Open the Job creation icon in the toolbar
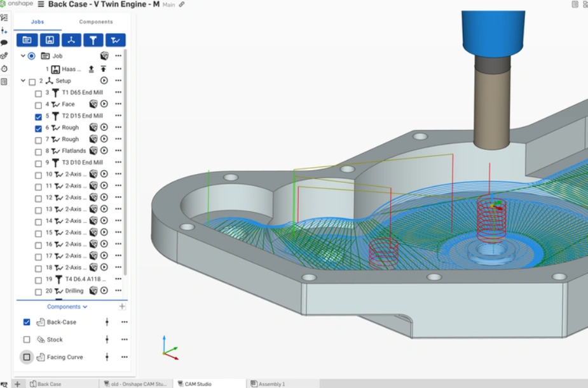 click(27, 40)
